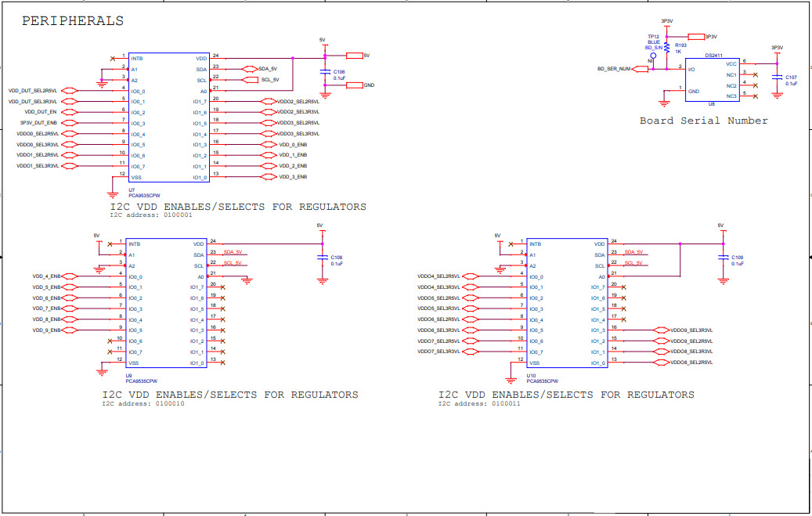Select the GND power flag near C106
The width and height of the screenshot is (812, 516).
[x=353, y=85]
